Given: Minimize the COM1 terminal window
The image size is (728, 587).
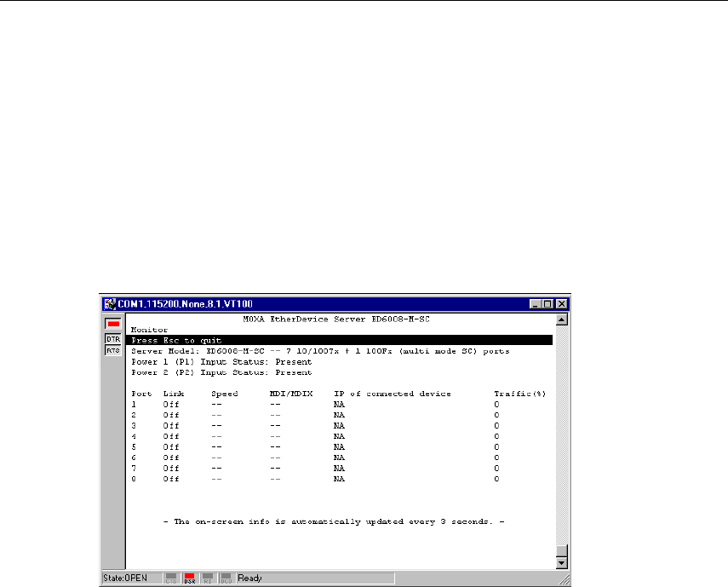Looking at the screenshot, I should coord(536,304).
